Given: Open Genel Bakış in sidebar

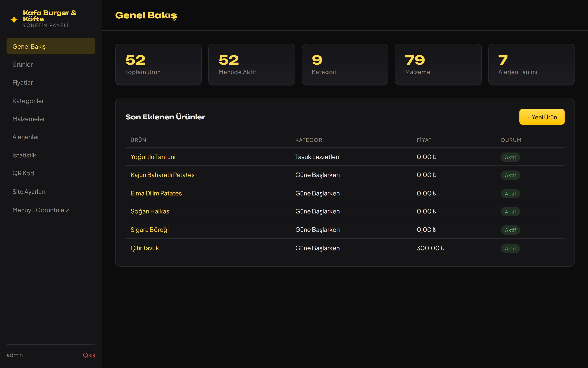Looking at the screenshot, I should pyautogui.click(x=51, y=46).
